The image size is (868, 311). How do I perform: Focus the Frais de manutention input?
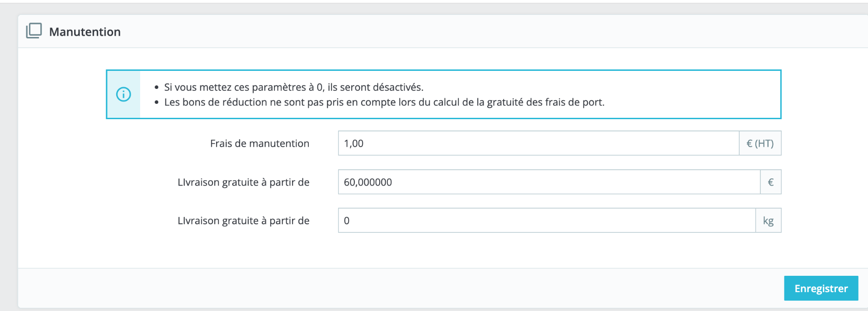538,144
